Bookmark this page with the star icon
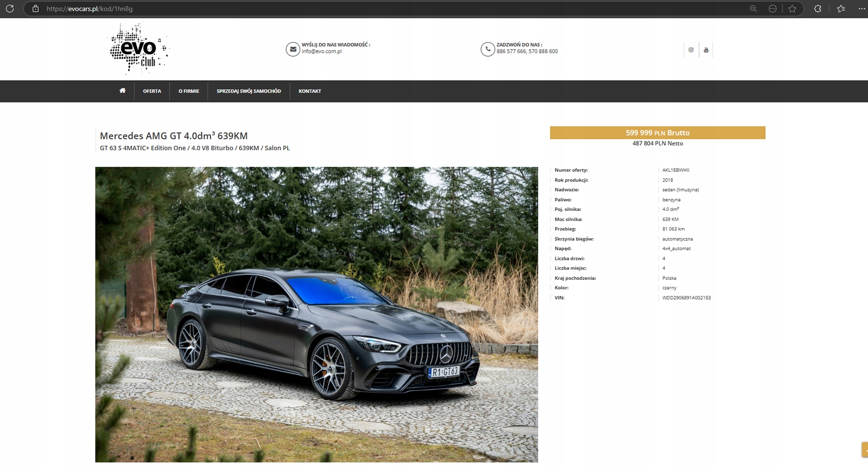 tap(792, 9)
